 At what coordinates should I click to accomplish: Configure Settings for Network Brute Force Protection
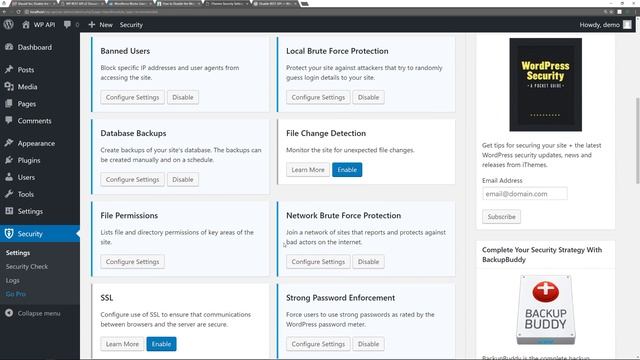pos(318,262)
